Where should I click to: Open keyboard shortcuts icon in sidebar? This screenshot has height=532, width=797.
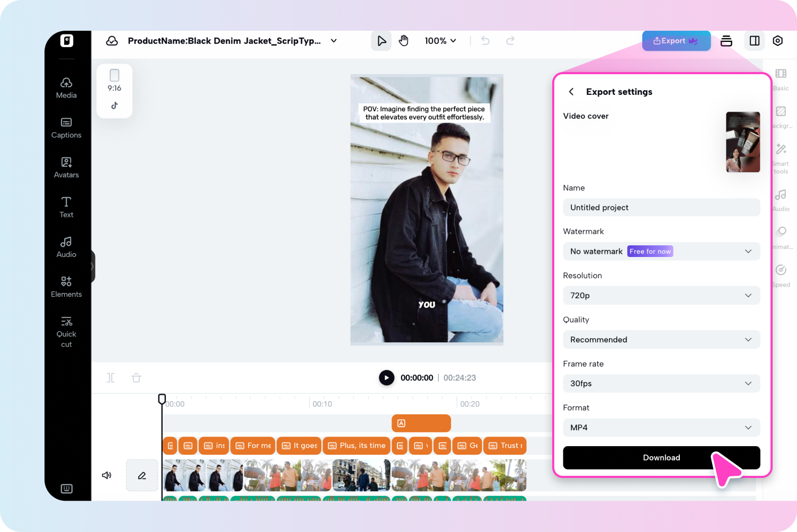[x=67, y=489]
